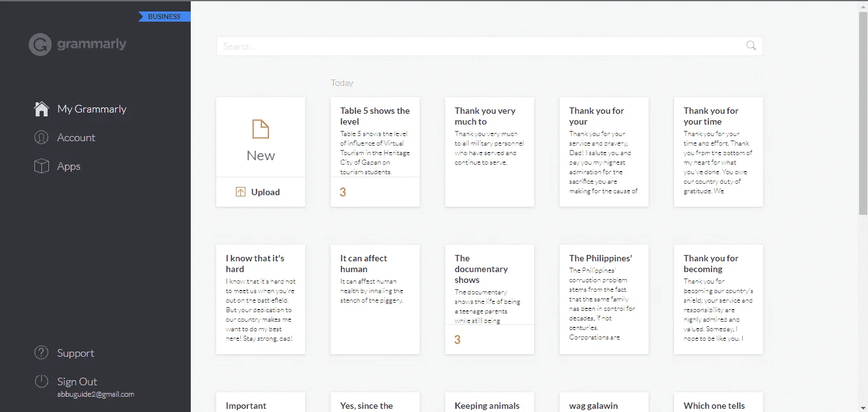Open the 'It can affect human' document

pyautogui.click(x=375, y=299)
